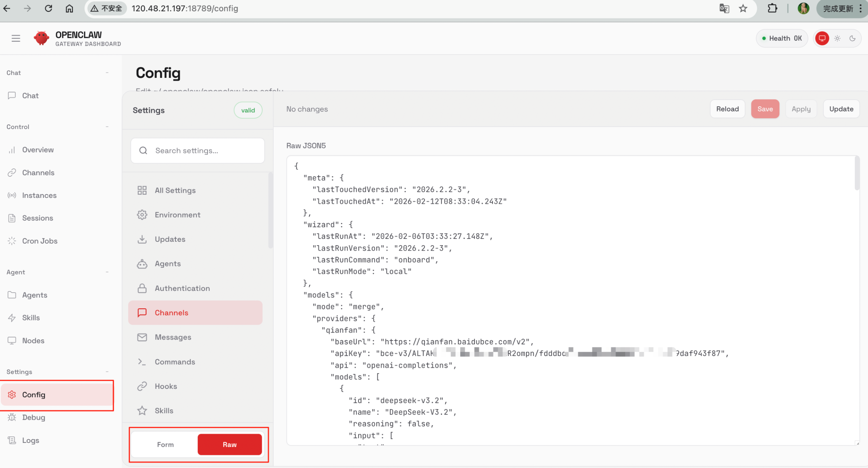Click the Update button
This screenshot has width=868, height=468.
(x=841, y=109)
